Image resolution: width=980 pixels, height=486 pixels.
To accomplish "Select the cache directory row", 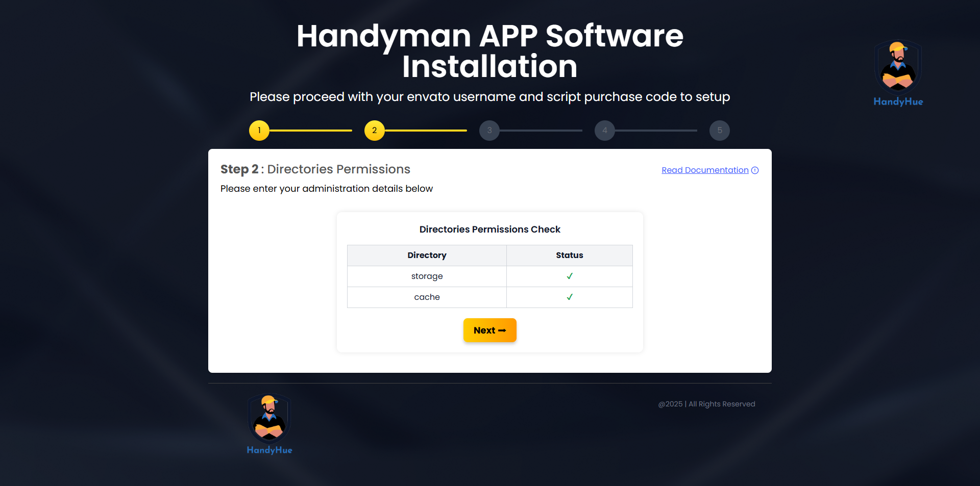I will (427, 297).
